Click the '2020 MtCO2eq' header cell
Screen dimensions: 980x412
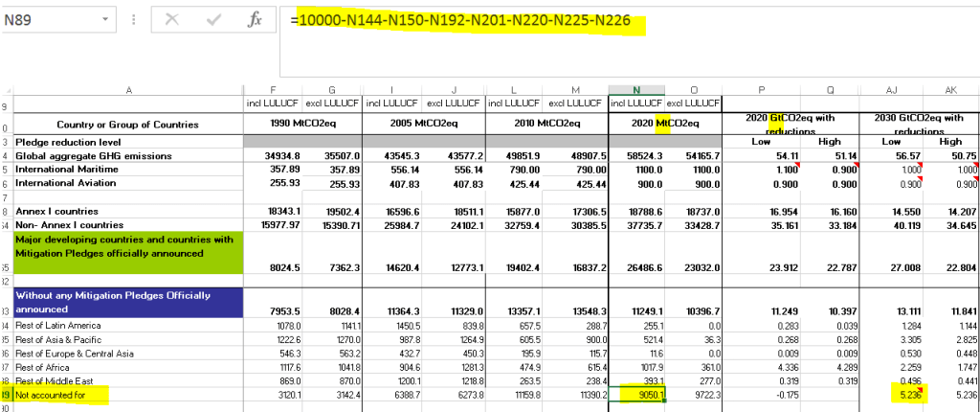pos(664,124)
